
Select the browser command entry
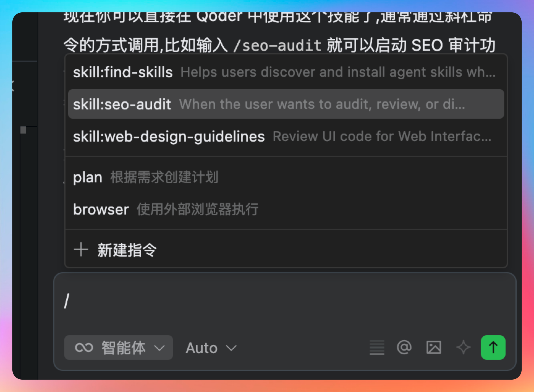tap(101, 210)
